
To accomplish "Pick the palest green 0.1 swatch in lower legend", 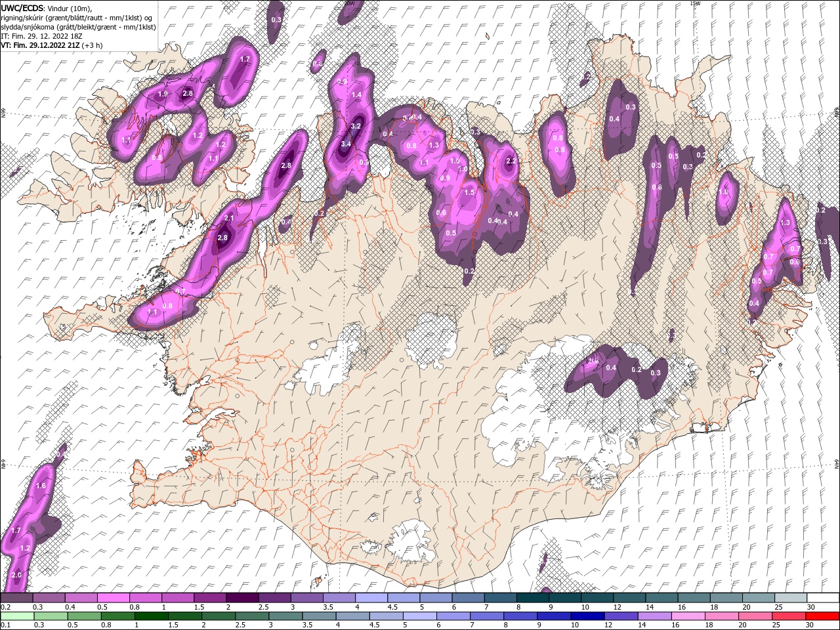I will click(17, 616).
